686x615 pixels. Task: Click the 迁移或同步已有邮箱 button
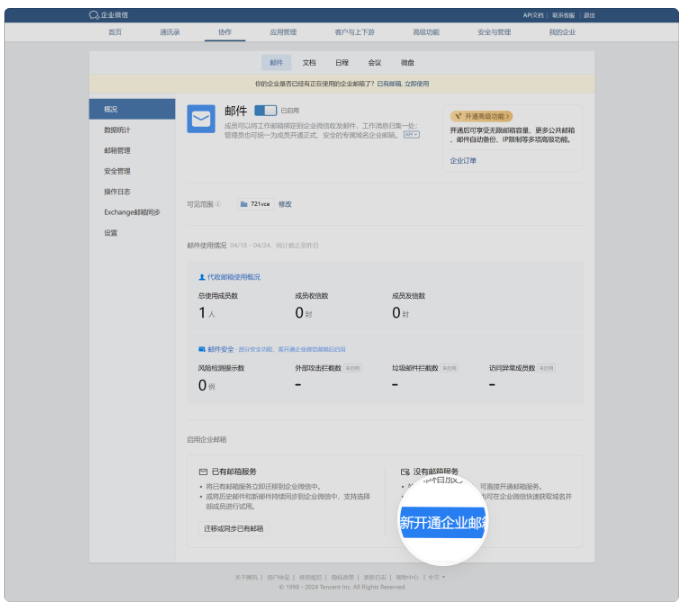pyautogui.click(x=233, y=528)
